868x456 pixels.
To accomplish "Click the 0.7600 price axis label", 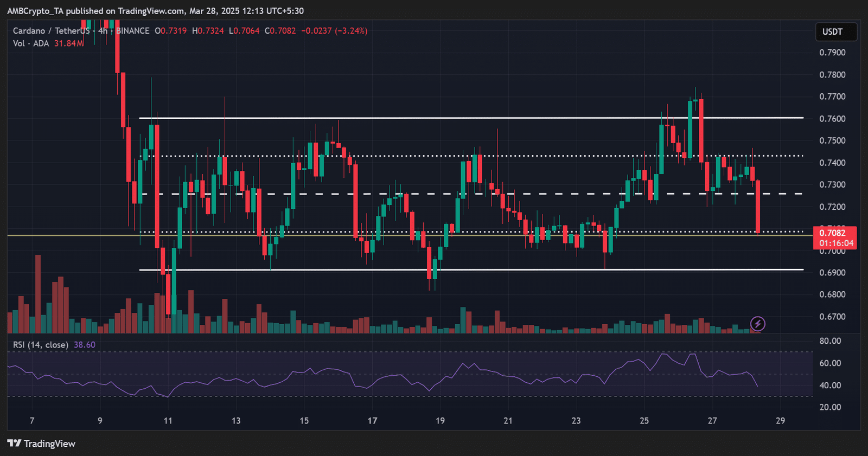I will [832, 119].
